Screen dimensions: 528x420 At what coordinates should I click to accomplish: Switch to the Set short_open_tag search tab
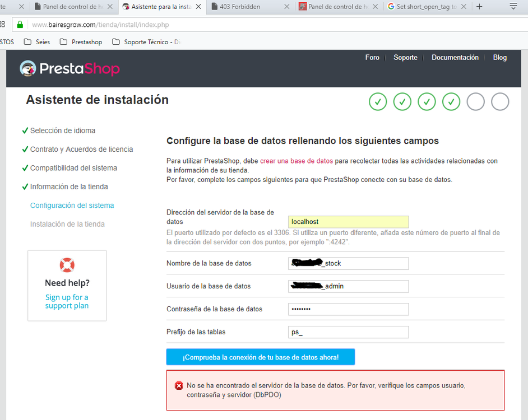click(x=426, y=7)
